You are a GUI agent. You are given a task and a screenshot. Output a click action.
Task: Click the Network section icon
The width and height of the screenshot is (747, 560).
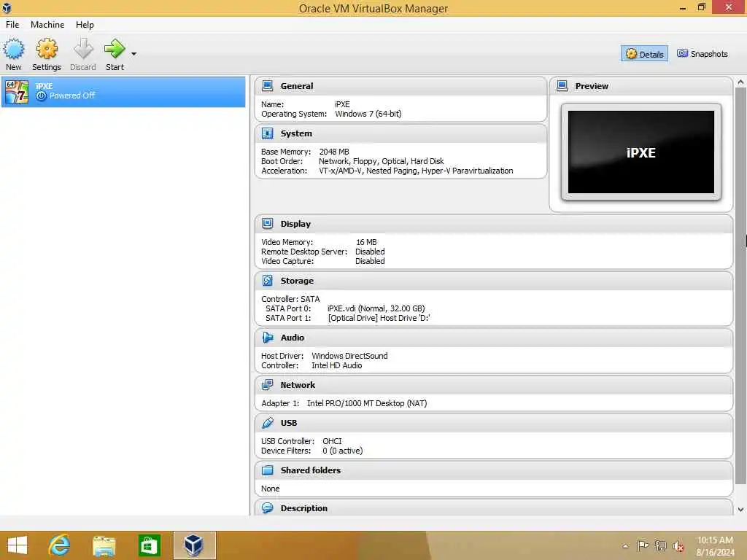click(267, 385)
